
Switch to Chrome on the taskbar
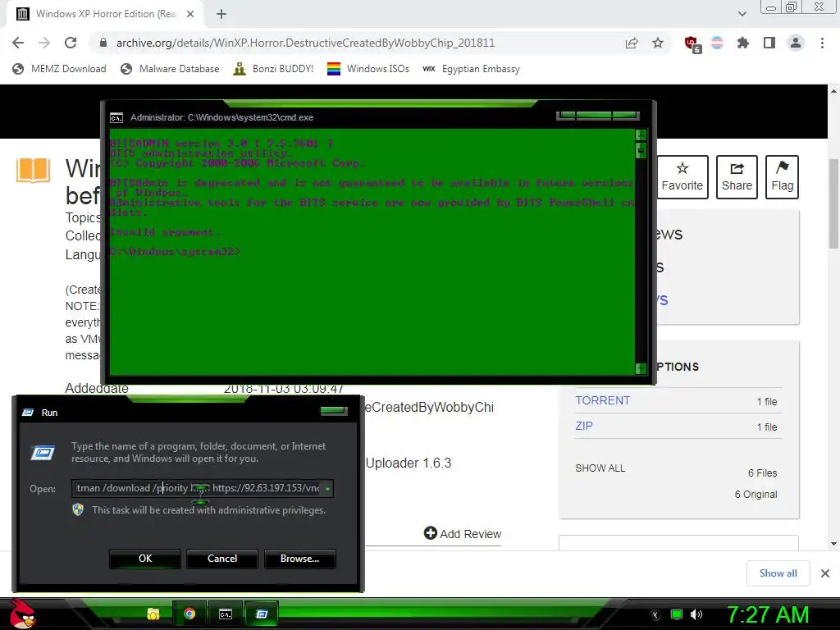click(189, 614)
